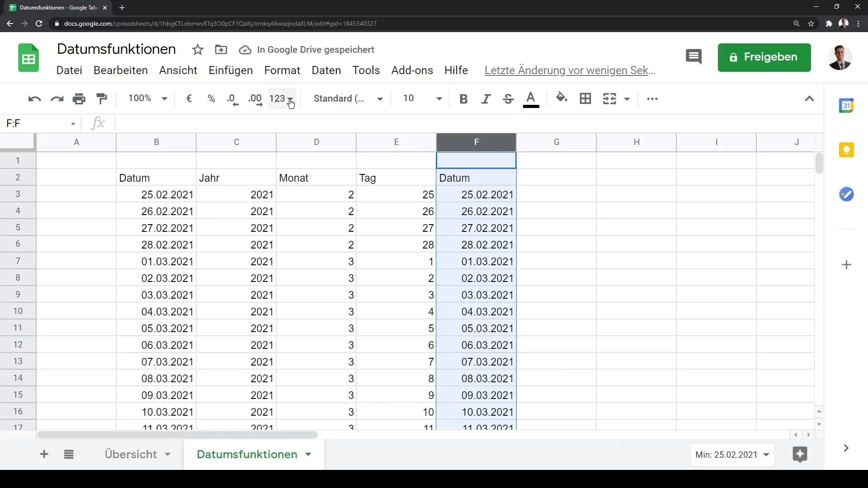Open the Einfügen menu
This screenshot has height=488, width=868.
point(231,70)
